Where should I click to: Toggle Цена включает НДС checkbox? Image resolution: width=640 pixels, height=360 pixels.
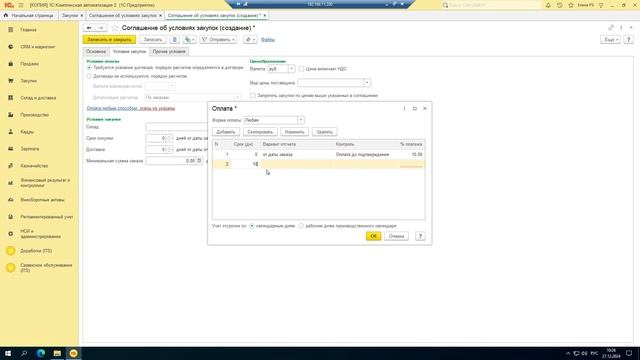click(302, 69)
